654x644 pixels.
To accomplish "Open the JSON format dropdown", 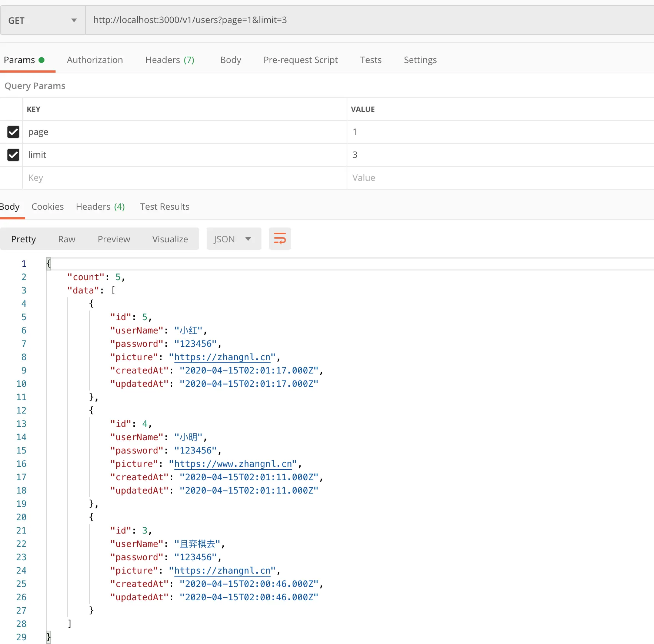I will click(x=234, y=239).
